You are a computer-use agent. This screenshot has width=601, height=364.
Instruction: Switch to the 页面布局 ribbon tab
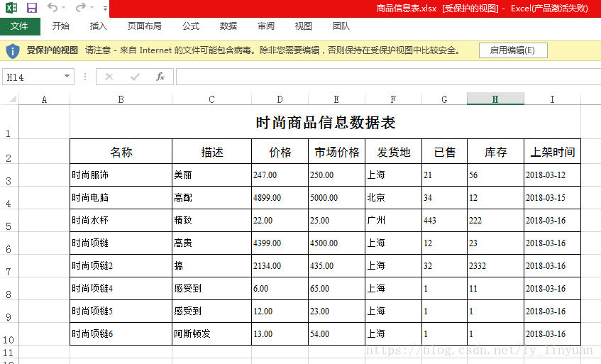pyautogui.click(x=145, y=26)
